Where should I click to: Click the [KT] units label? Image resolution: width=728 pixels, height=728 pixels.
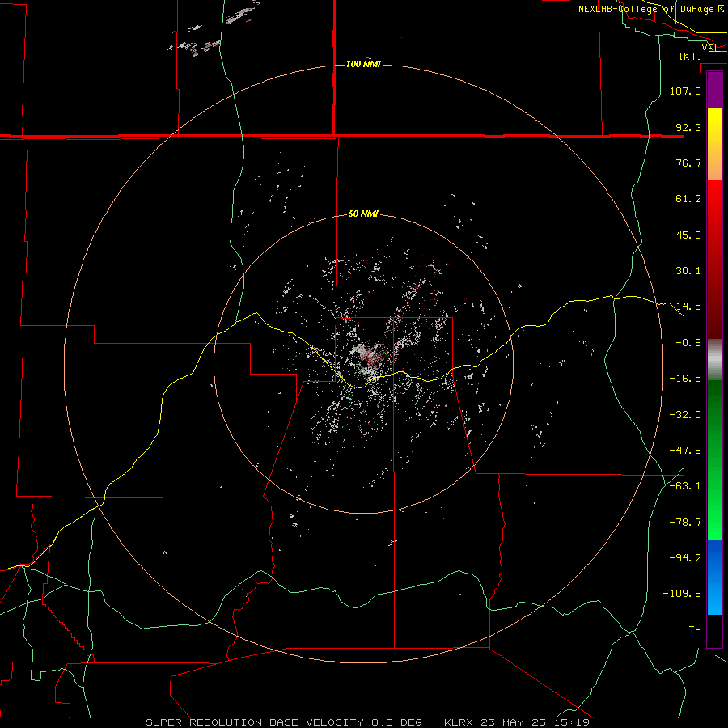pyautogui.click(x=691, y=56)
